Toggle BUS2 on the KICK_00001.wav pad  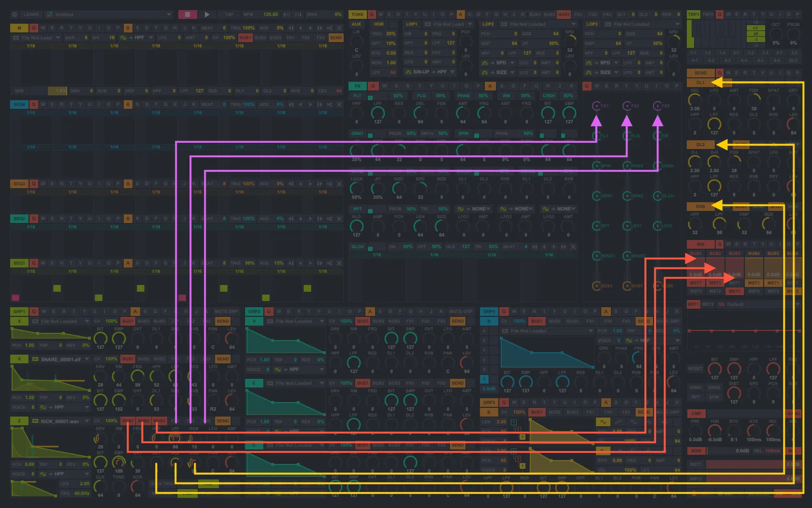pos(144,420)
